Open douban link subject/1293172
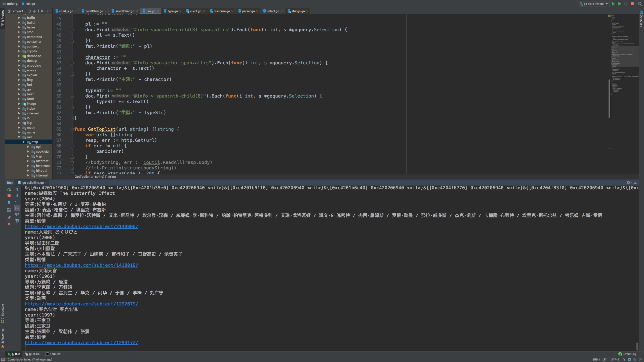The height and width of the screenshot is (362, 644). 82,343
